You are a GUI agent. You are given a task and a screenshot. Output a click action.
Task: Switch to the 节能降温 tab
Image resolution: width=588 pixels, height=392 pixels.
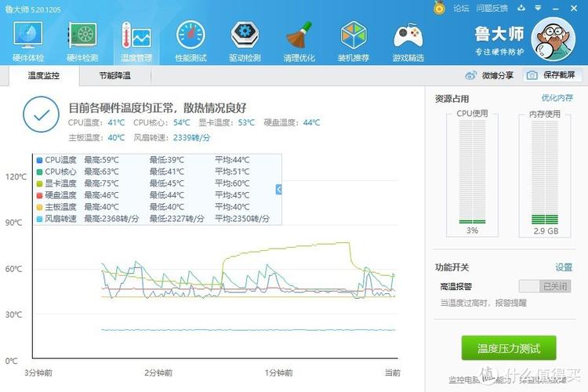[114, 76]
